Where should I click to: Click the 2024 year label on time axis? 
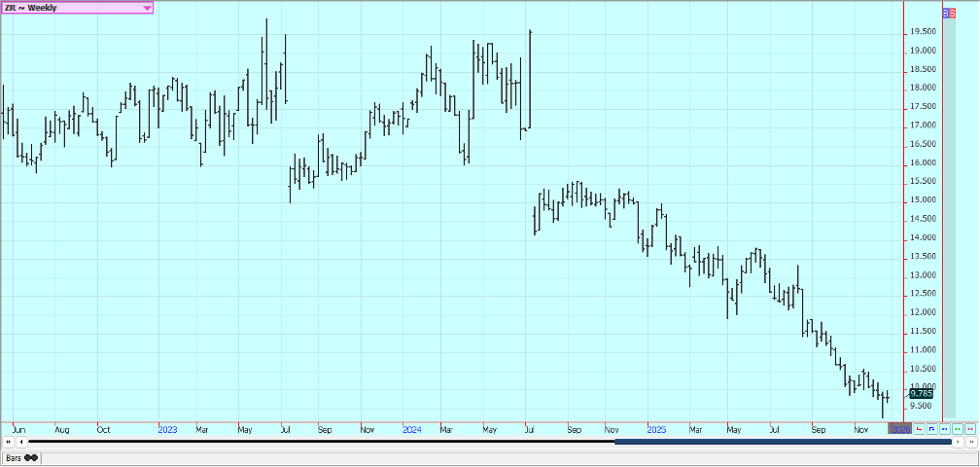tap(411, 428)
